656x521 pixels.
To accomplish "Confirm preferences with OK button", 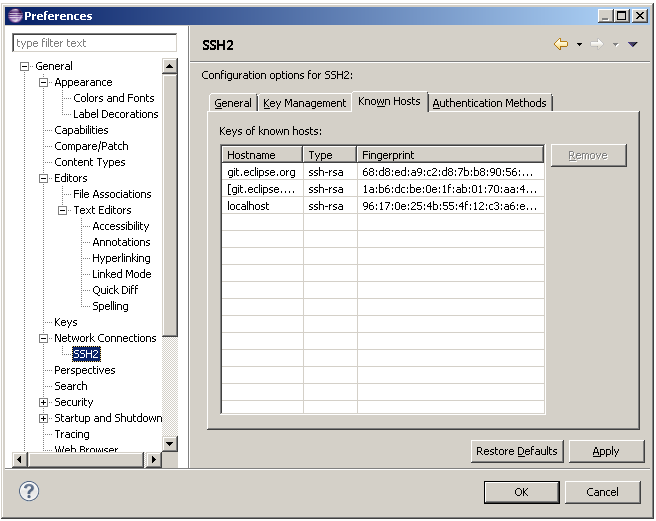I will 521,492.
